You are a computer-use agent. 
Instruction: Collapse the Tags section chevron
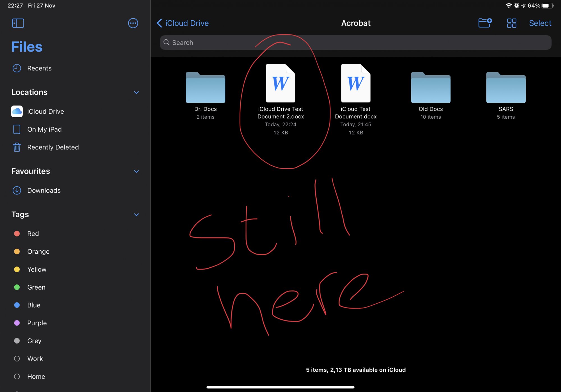pyautogui.click(x=136, y=215)
